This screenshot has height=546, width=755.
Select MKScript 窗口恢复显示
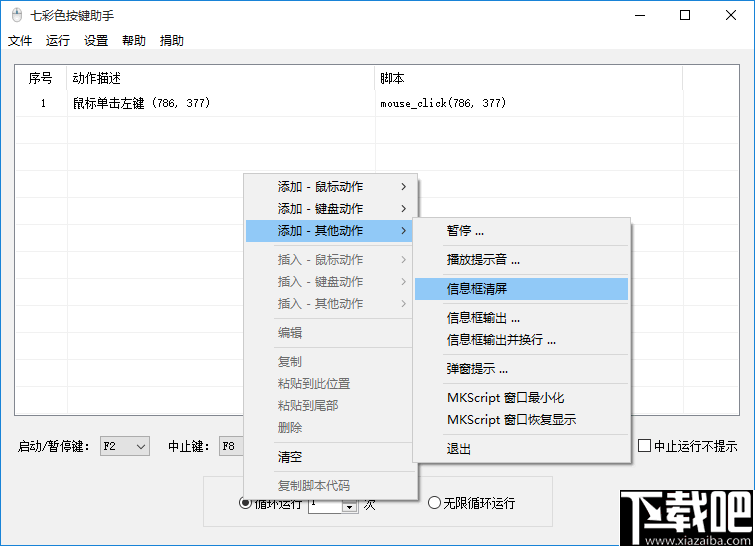pos(521,420)
